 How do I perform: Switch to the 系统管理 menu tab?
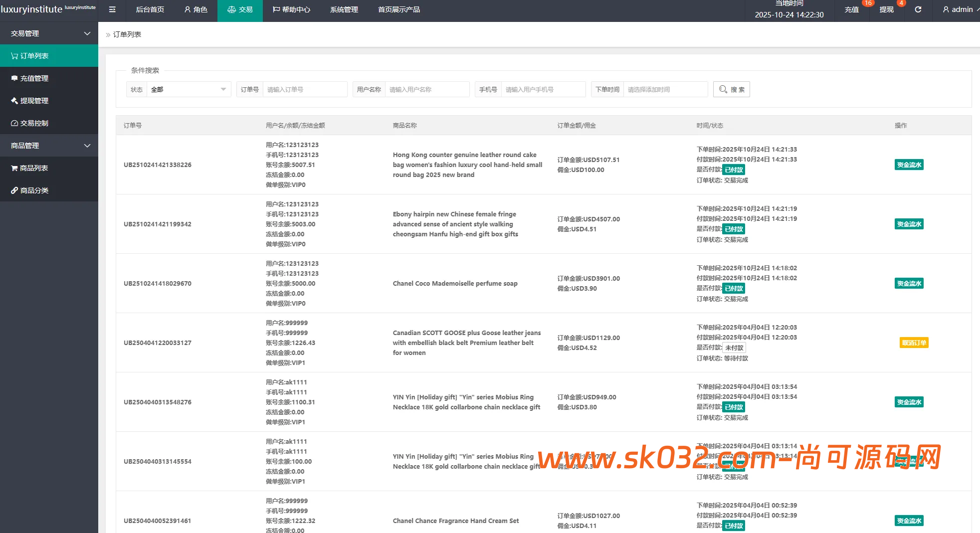point(344,9)
